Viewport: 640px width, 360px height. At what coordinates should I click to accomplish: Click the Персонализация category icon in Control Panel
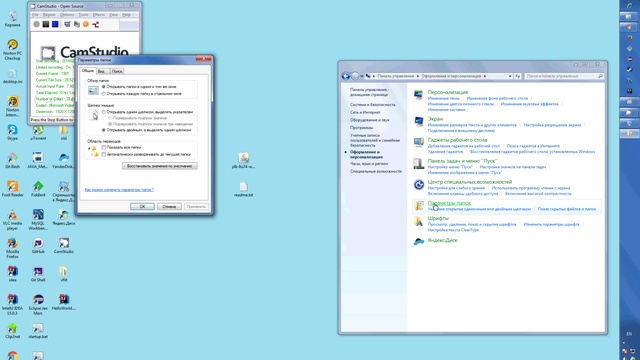point(418,95)
